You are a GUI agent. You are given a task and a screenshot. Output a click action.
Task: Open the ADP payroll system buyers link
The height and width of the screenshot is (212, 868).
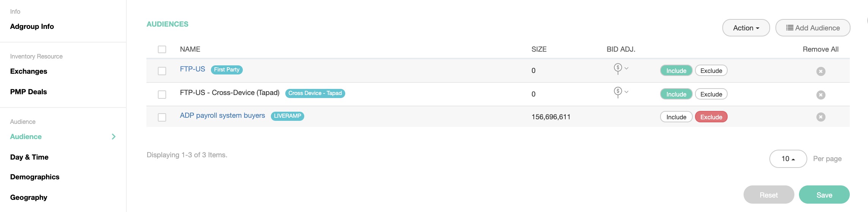pos(222,115)
